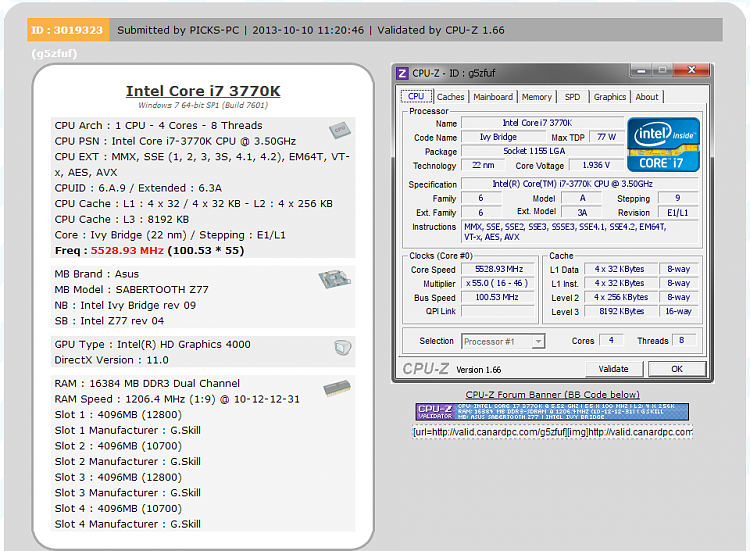The height and width of the screenshot is (551, 750).
Task: Switch to the CPU tab
Action: click(416, 96)
